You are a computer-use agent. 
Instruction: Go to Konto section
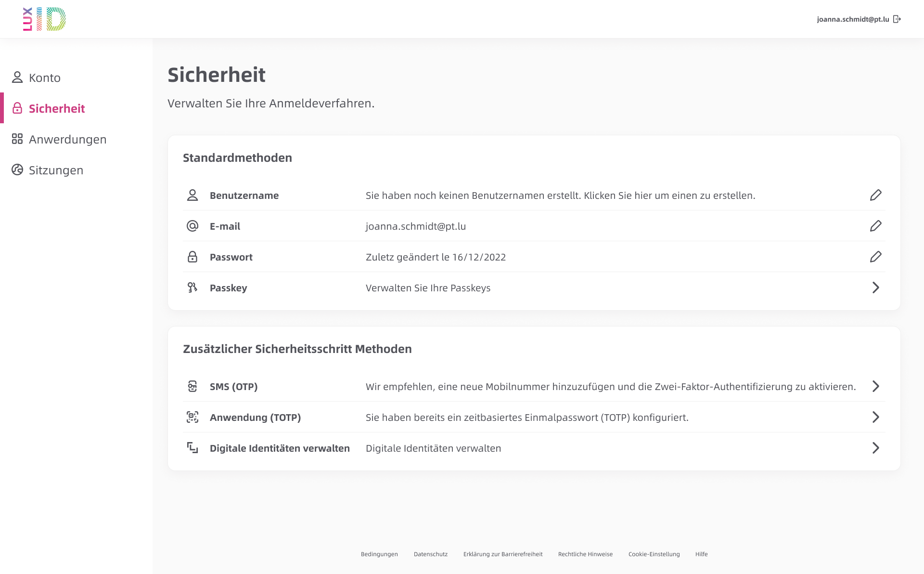coord(76,78)
